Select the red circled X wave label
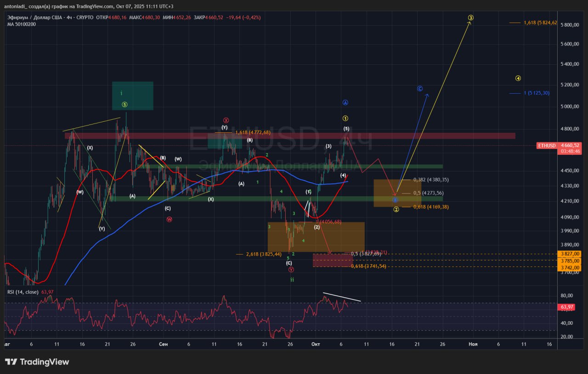This screenshot has width=588, height=374. point(226,120)
